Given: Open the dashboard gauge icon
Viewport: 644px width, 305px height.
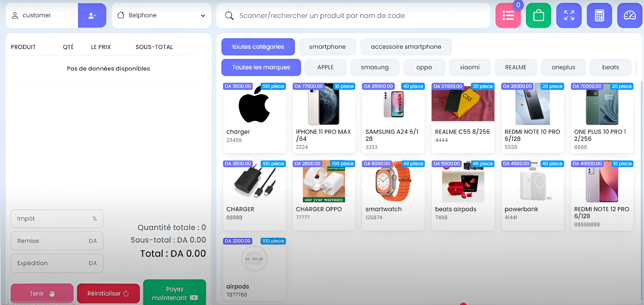Looking at the screenshot, I should click(629, 16).
